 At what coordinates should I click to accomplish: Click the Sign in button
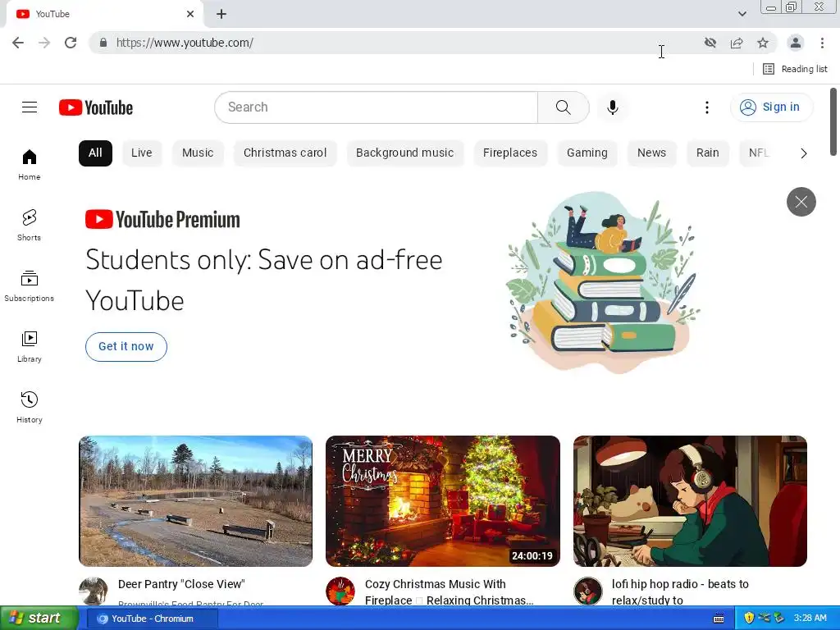tap(771, 107)
